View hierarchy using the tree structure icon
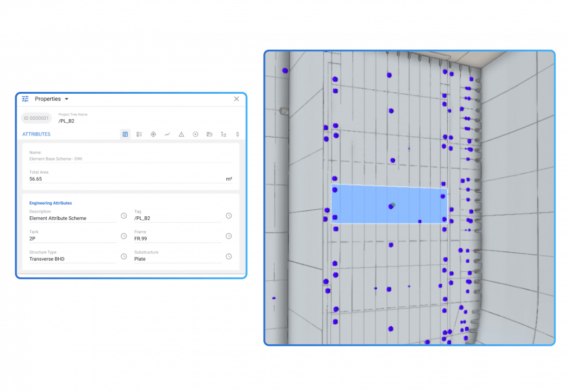 tap(223, 134)
